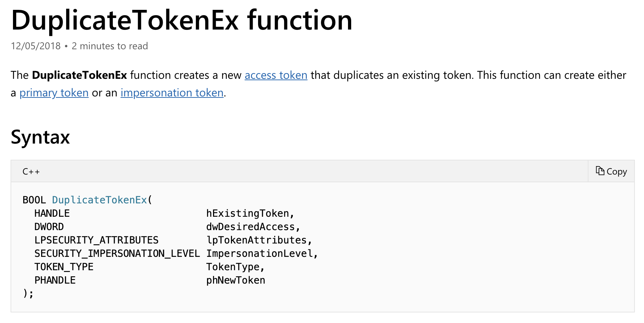
Task: Click the DuplicateTokenEx function page title
Action: click(x=181, y=20)
